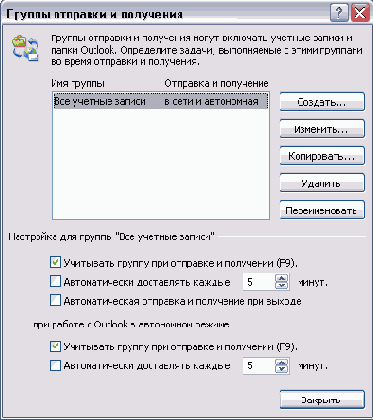Select the "Все учетные записи" group row
This screenshot has height=420, width=373.
tap(161, 101)
